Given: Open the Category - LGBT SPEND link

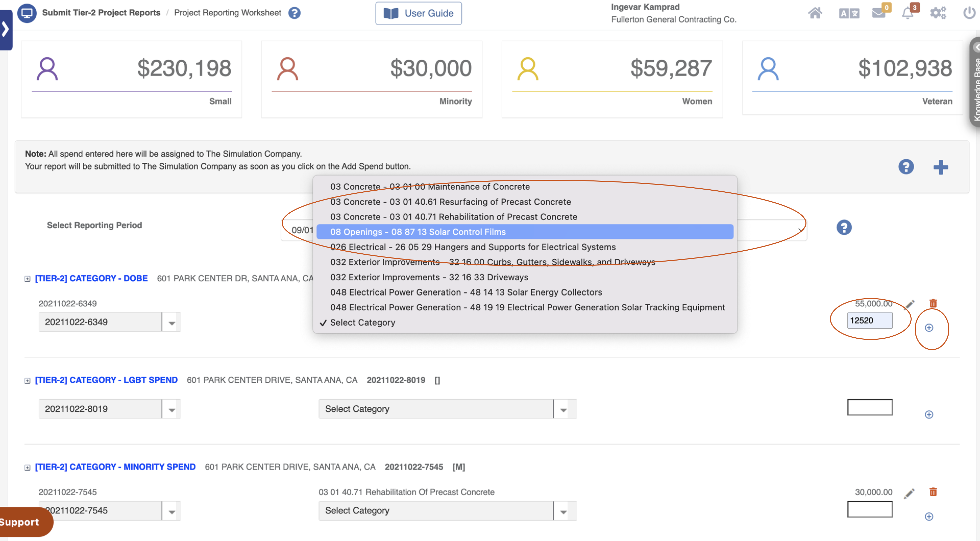Looking at the screenshot, I should pyautogui.click(x=106, y=380).
